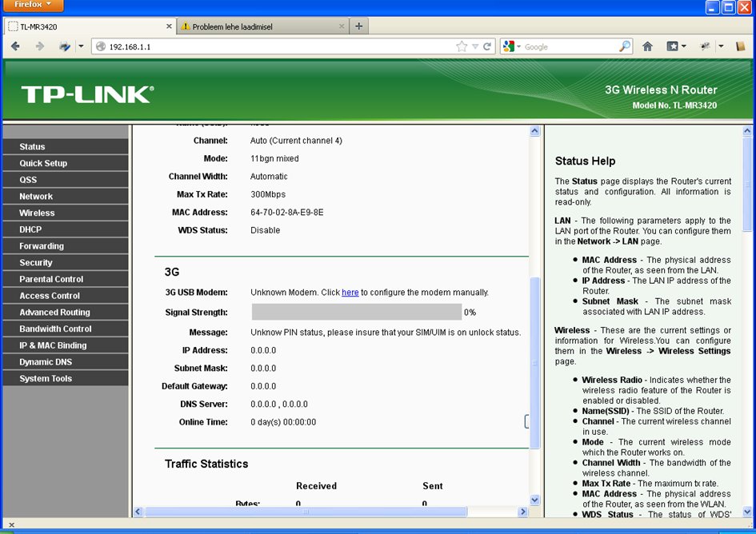The height and width of the screenshot is (534, 756).
Task: Open the Access Control menu item
Action: (x=66, y=296)
